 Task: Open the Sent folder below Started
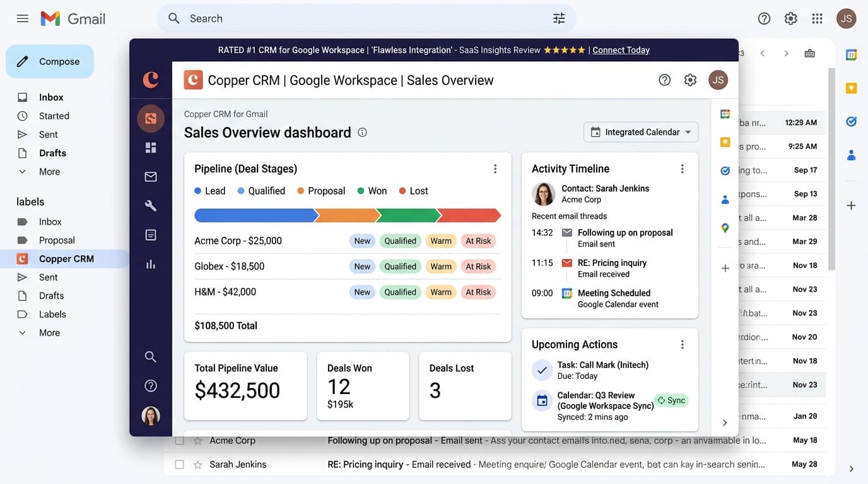point(48,134)
